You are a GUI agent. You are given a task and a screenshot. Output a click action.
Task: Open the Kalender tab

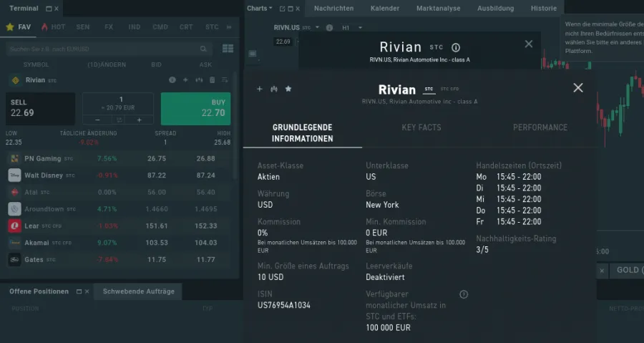(385, 8)
